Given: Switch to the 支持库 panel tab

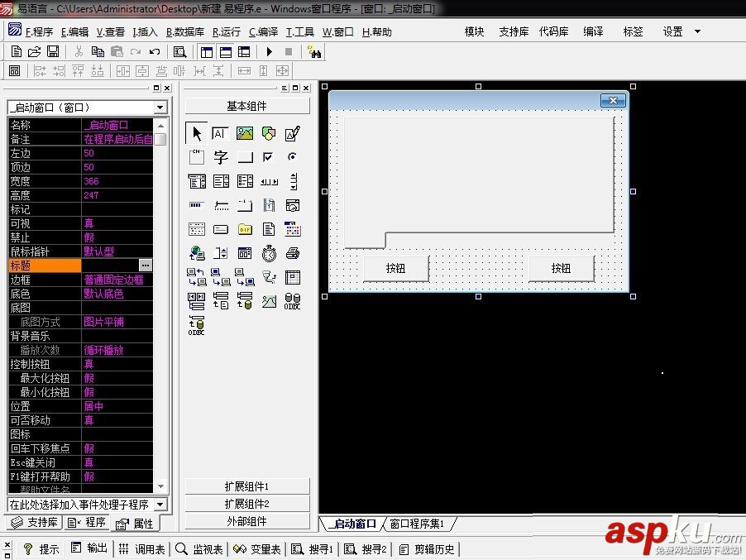Looking at the screenshot, I should click(35, 523).
